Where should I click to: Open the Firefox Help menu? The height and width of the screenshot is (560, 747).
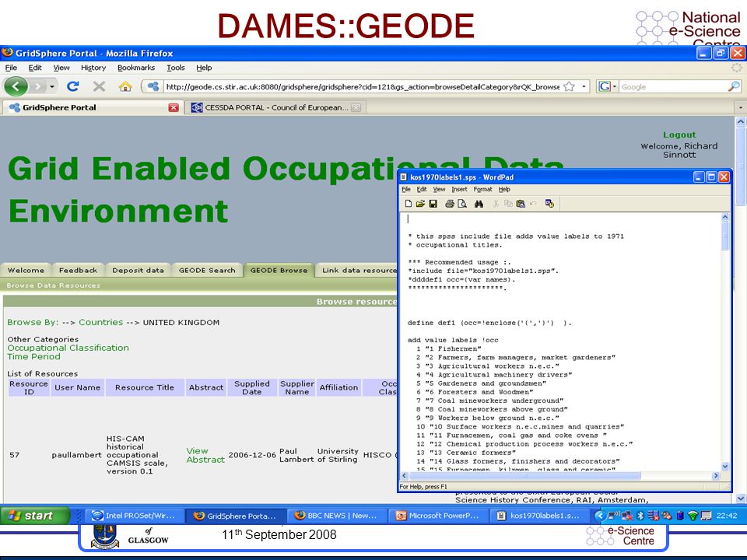(x=204, y=68)
